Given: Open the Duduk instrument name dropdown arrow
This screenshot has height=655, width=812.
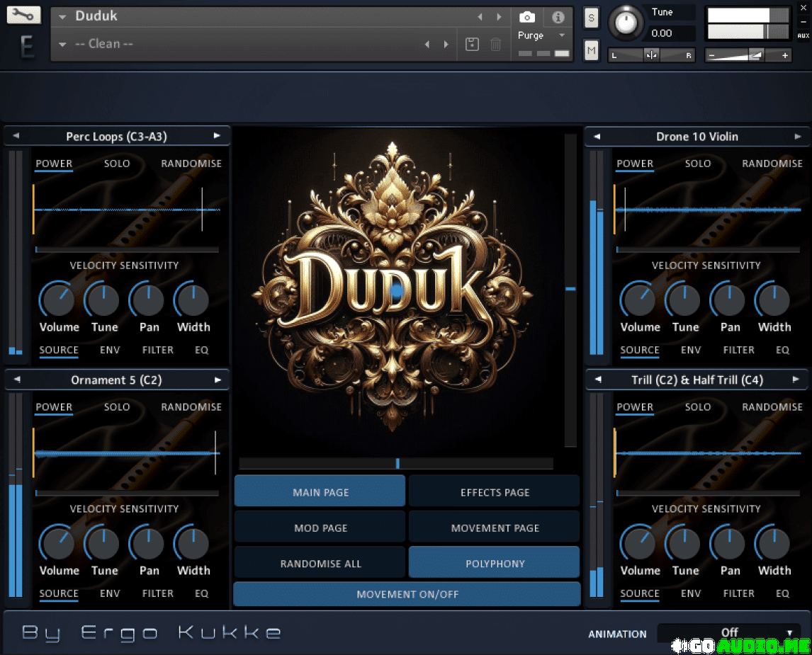Looking at the screenshot, I should pyautogui.click(x=62, y=16).
